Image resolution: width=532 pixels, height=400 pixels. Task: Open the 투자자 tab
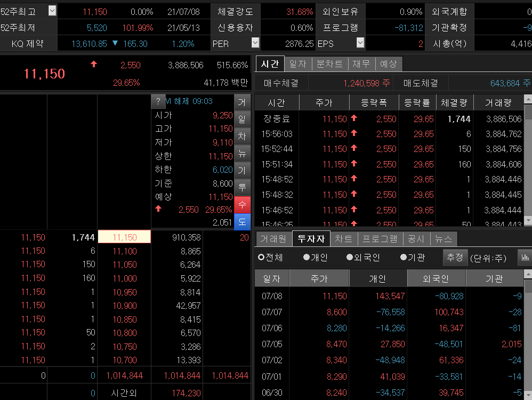pos(311,239)
